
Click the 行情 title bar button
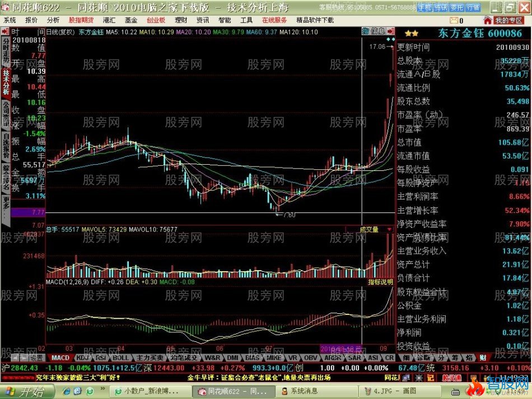[x=473, y=7]
